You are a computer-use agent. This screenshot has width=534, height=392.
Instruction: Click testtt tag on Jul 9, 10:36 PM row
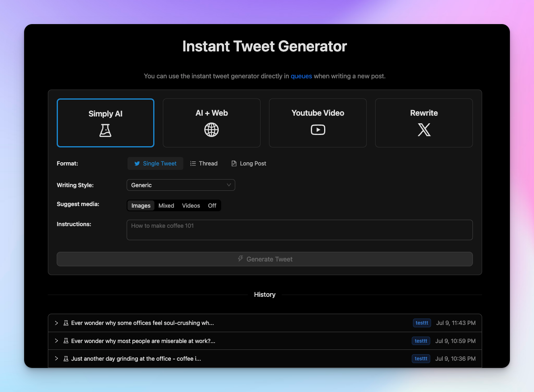click(x=421, y=359)
